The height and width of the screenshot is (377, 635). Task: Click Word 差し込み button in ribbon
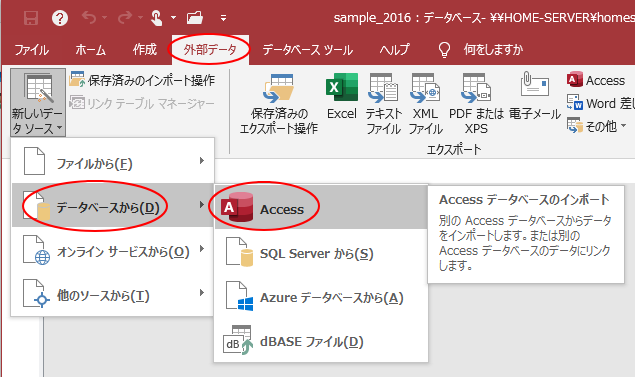[x=600, y=103]
